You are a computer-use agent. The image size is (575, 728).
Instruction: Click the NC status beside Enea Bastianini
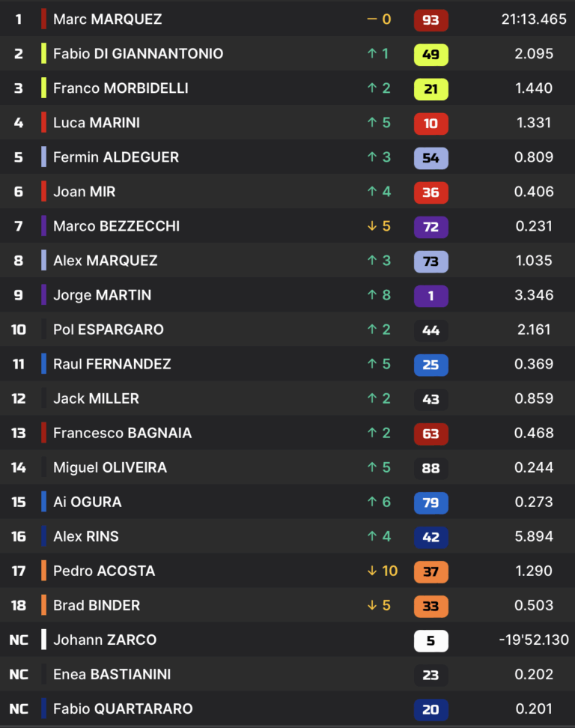click(x=19, y=674)
